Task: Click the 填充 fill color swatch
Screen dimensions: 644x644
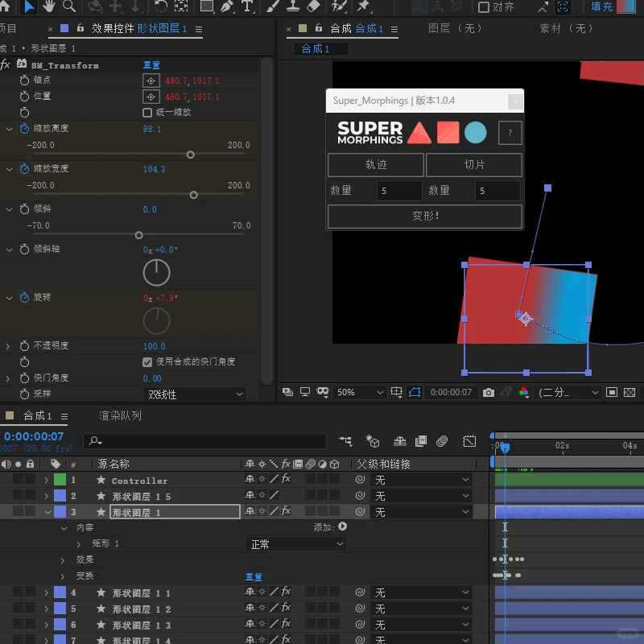Action: (x=626, y=6)
